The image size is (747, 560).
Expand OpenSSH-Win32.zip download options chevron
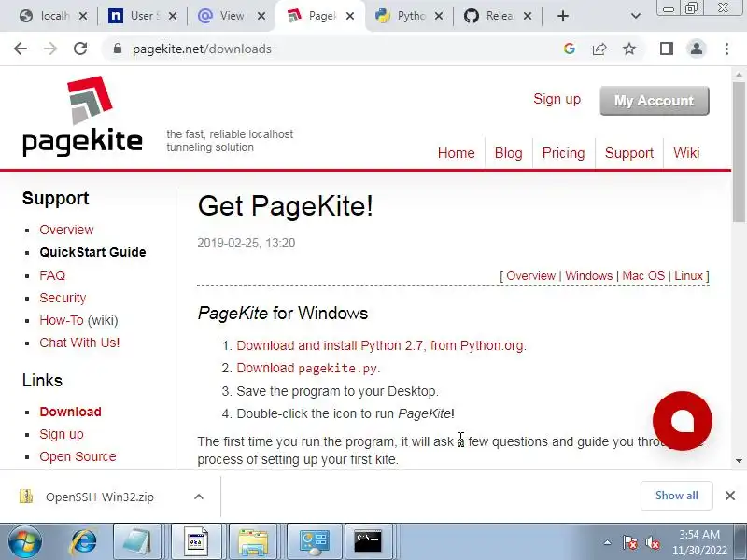[x=199, y=497]
